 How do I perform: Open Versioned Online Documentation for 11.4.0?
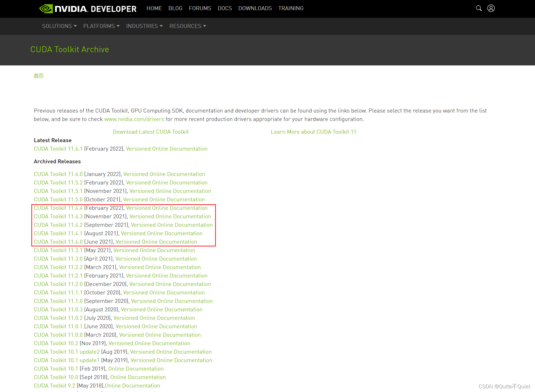pos(156,242)
